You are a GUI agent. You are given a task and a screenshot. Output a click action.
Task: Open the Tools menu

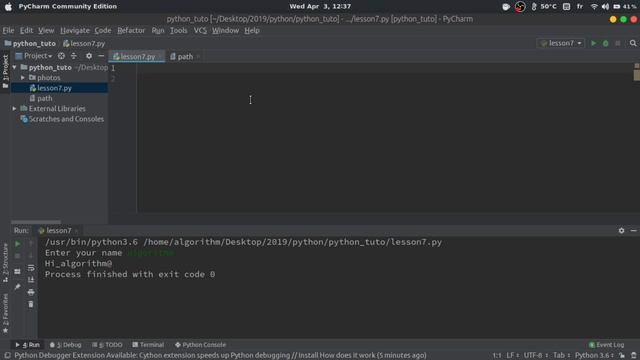tap(178, 31)
